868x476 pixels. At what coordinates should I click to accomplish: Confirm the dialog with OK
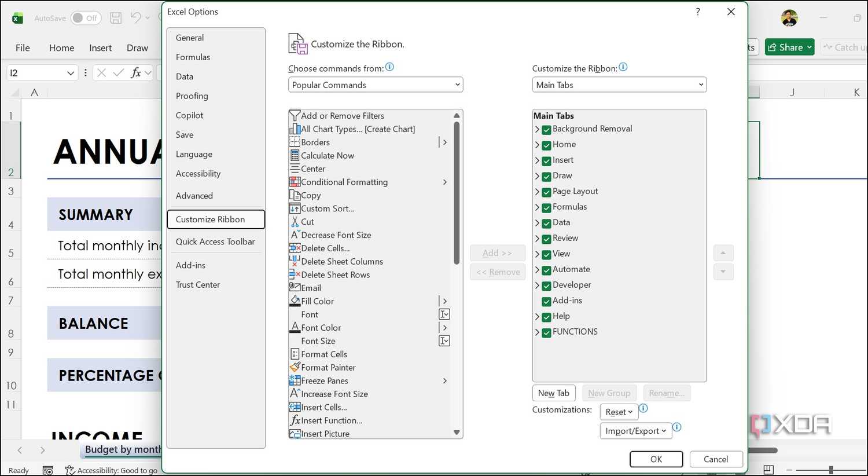(656, 459)
